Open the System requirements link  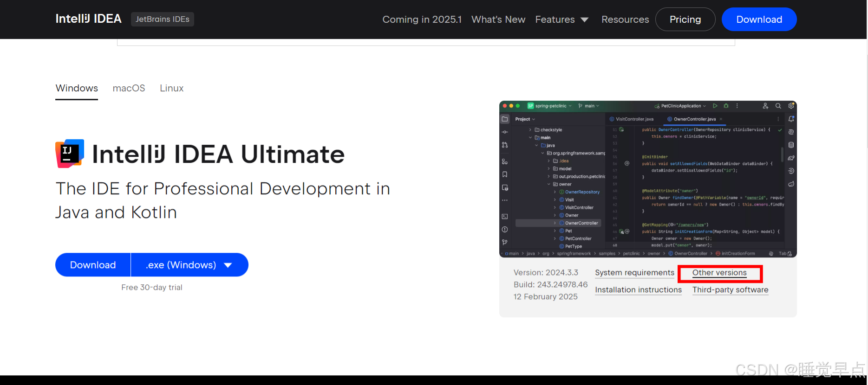click(634, 273)
